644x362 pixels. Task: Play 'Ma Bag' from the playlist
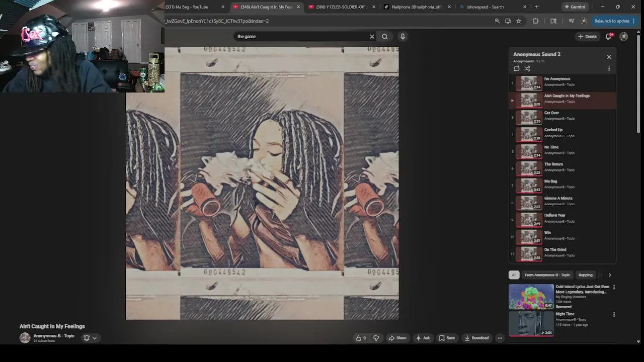point(562,186)
